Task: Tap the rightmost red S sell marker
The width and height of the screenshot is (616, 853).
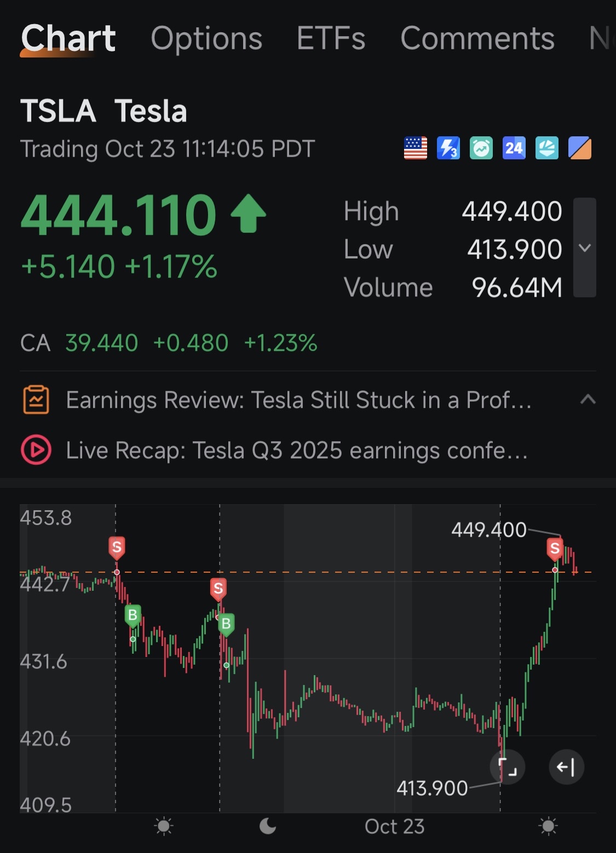Action: [x=555, y=549]
